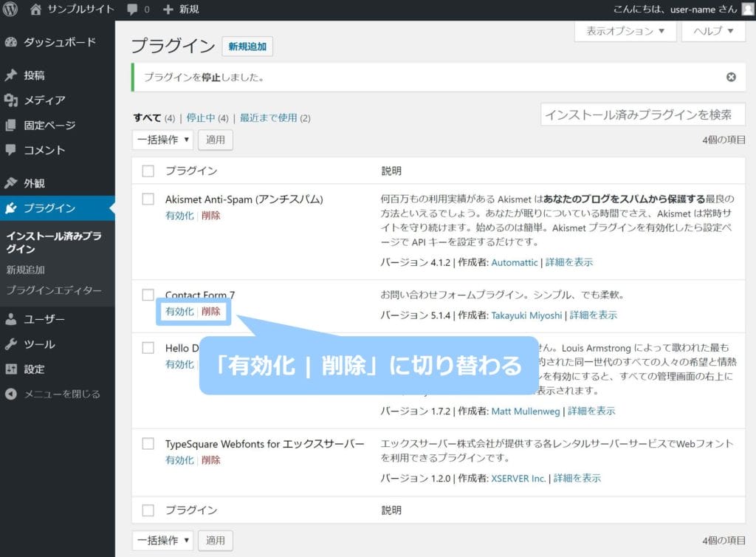Expand the Help tab

(712, 31)
